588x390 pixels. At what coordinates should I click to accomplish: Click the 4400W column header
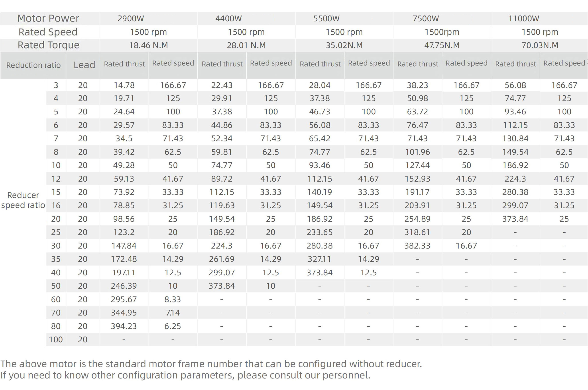228,18
